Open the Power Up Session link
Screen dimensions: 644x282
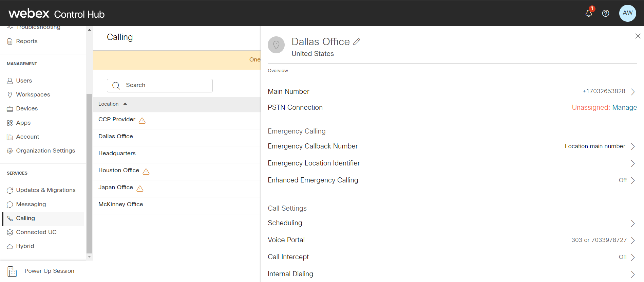click(x=49, y=271)
